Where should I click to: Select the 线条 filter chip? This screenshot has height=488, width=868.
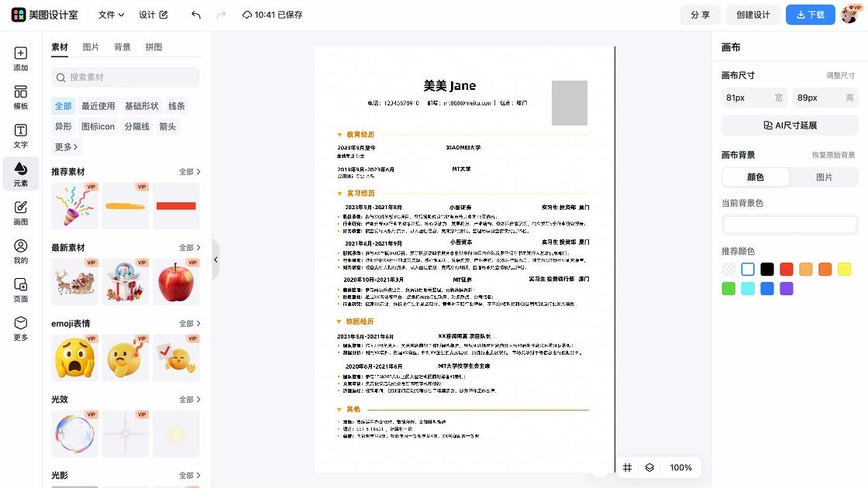[177, 106]
